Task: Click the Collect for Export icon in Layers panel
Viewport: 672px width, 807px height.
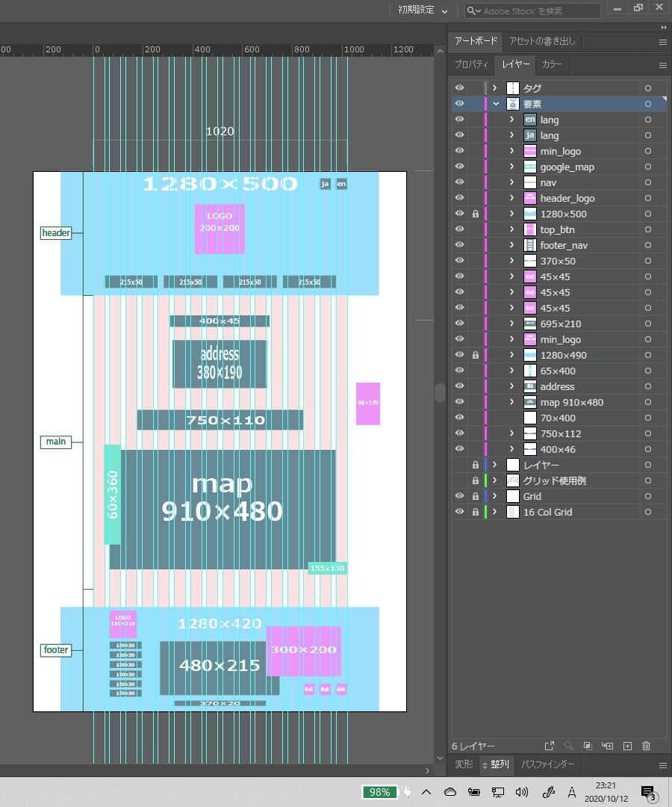Action: [549, 746]
